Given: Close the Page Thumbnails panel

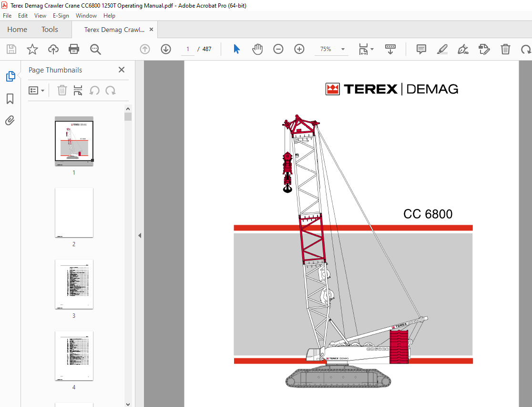Looking at the screenshot, I should tap(122, 70).
